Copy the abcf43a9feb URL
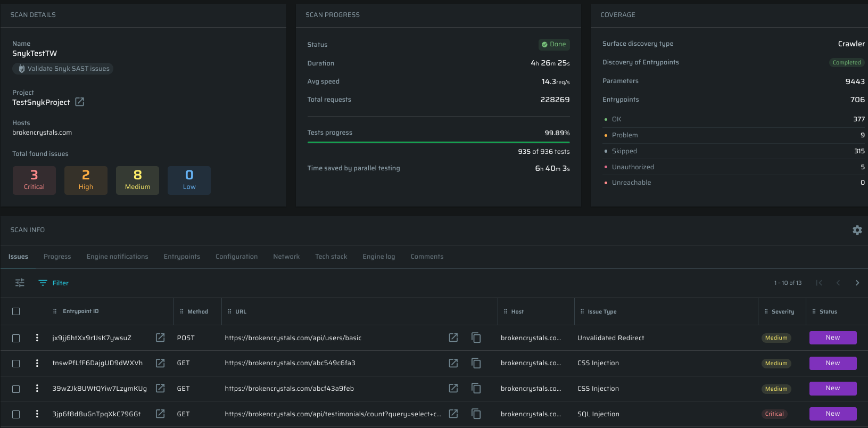This screenshot has height=428, width=868. click(x=476, y=389)
